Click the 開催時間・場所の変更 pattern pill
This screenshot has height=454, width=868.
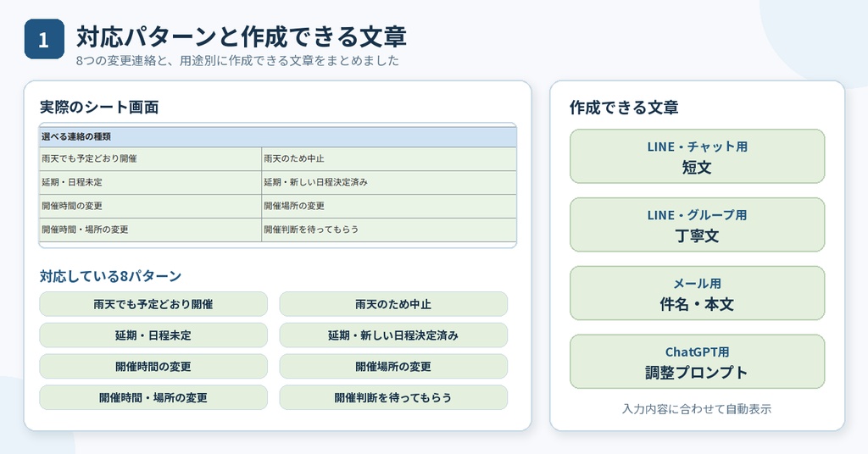(x=153, y=397)
